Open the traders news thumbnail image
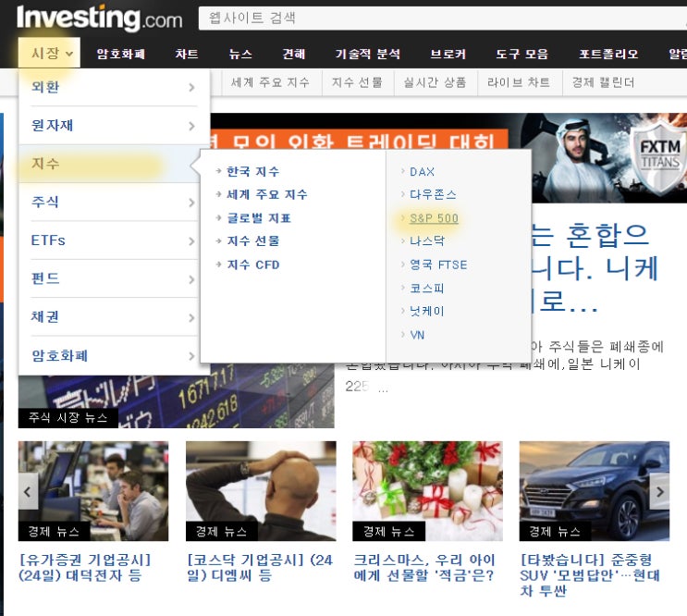 (x=93, y=491)
